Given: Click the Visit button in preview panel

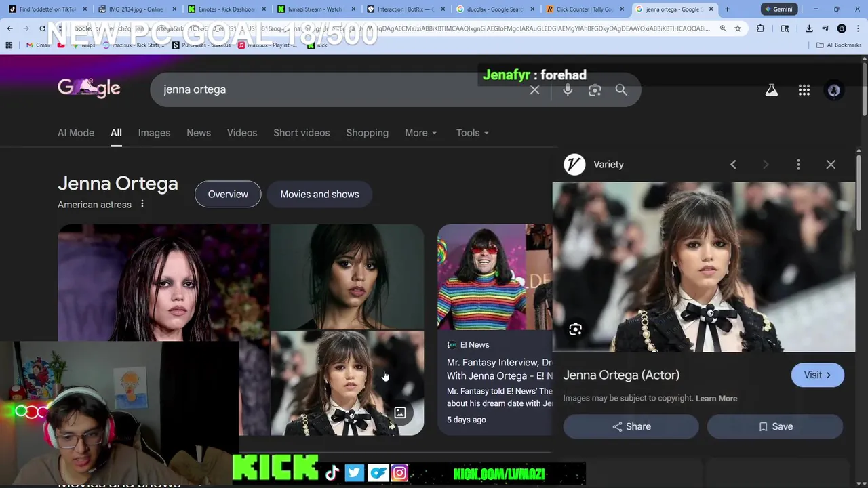Looking at the screenshot, I should point(817,375).
